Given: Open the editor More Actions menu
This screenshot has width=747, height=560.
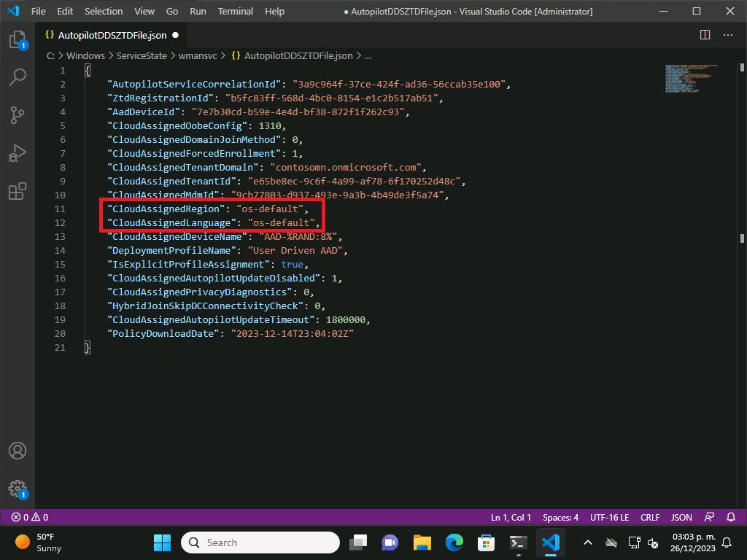Looking at the screenshot, I should tap(728, 34).
